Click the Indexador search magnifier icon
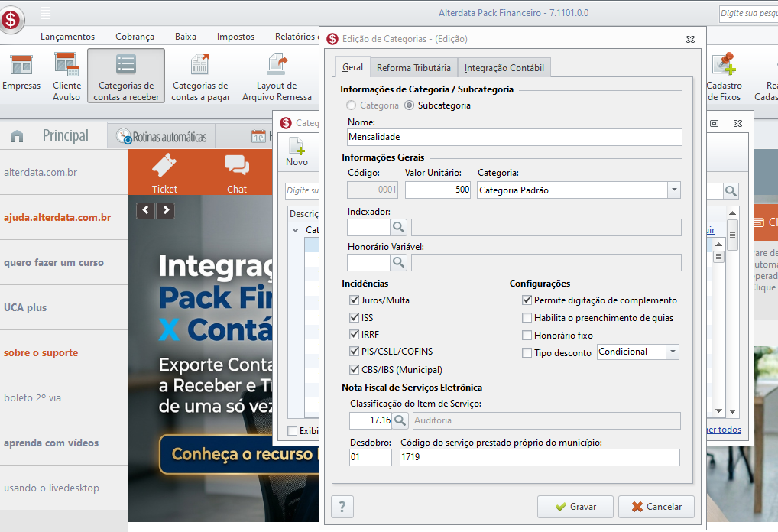Viewport: 778px width, 532px height. click(398, 227)
